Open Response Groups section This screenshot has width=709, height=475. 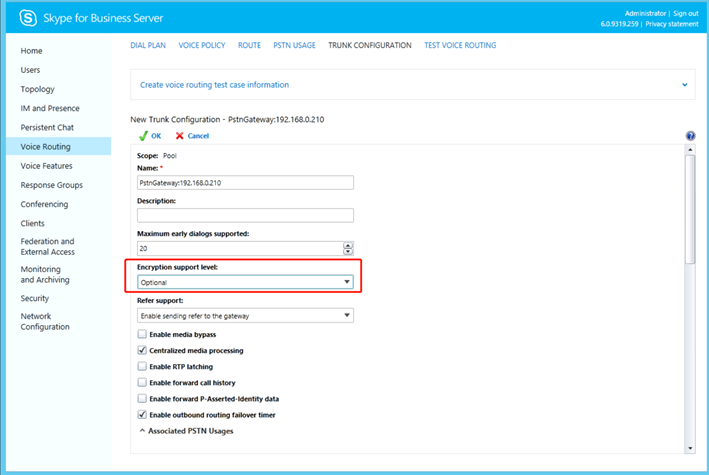(x=52, y=185)
